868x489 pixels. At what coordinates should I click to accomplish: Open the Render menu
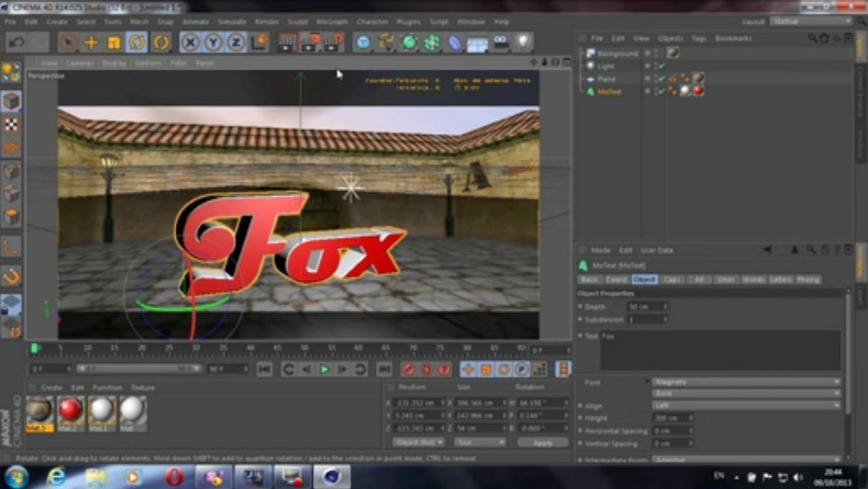click(x=267, y=22)
